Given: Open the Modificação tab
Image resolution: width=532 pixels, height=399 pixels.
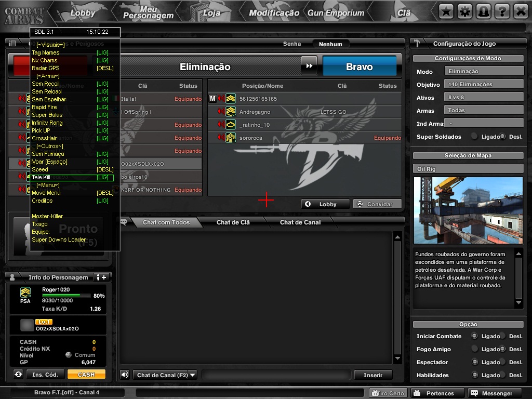Looking at the screenshot, I should [x=274, y=13].
